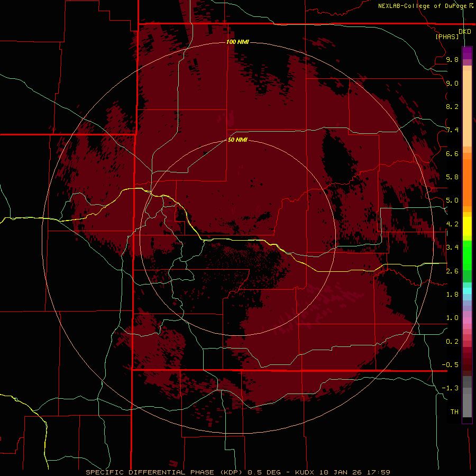
Task: Click the 7.4 legend value
Action: pyautogui.click(x=452, y=130)
